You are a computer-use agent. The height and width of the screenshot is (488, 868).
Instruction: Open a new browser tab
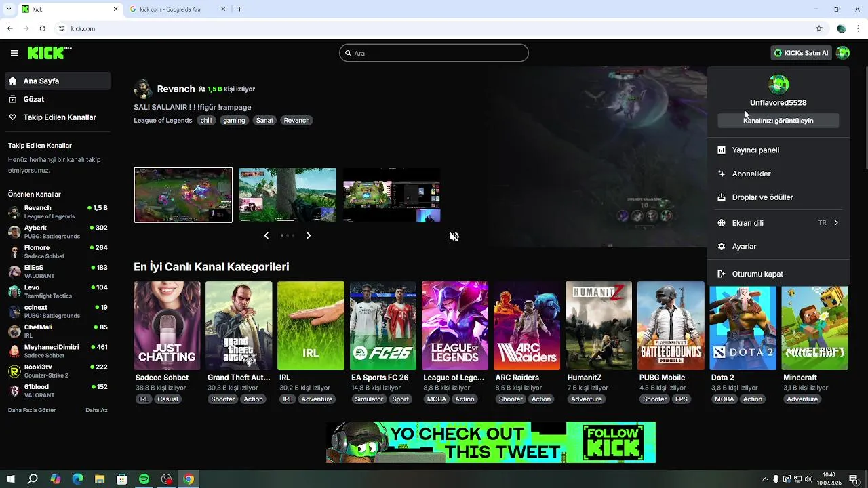239,9
